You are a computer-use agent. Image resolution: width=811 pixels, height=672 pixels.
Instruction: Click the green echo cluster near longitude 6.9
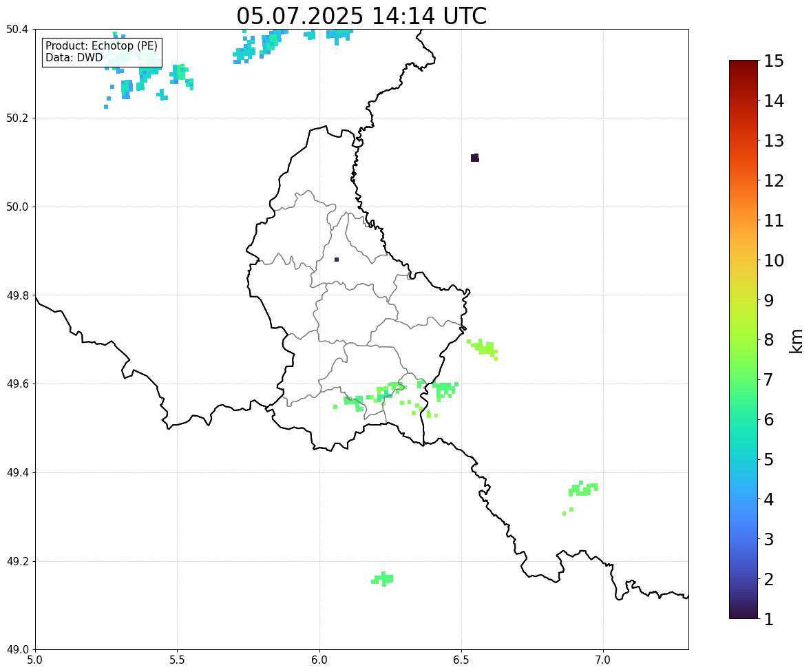583,489
